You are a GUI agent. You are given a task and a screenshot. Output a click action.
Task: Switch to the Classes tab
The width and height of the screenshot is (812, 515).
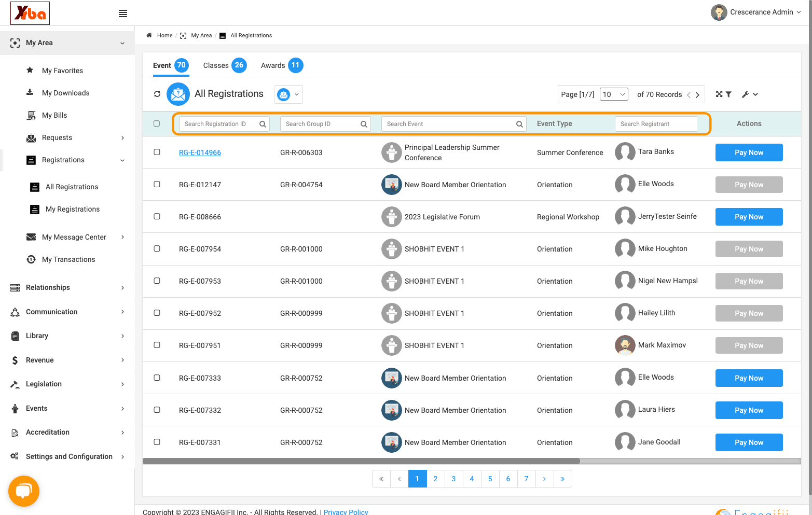pos(225,65)
